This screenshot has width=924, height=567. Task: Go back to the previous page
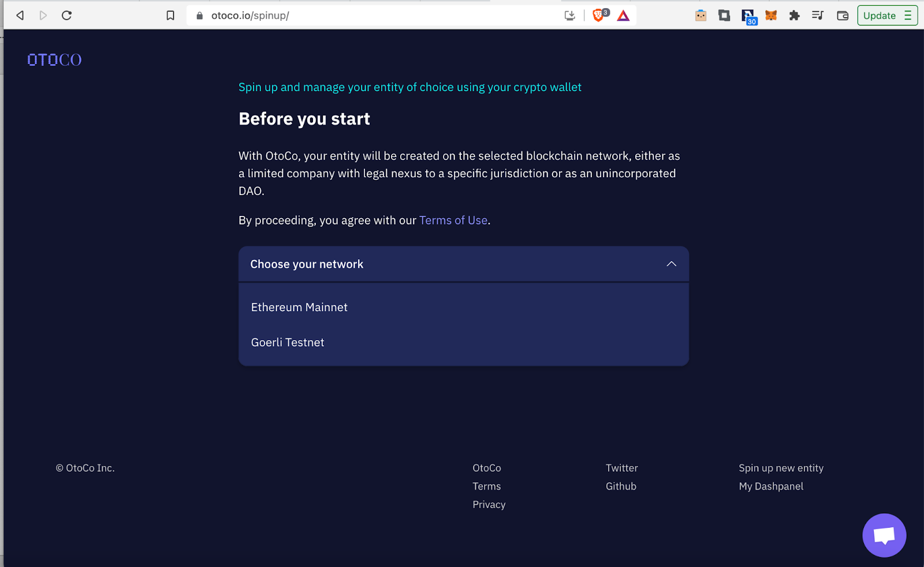tap(20, 16)
